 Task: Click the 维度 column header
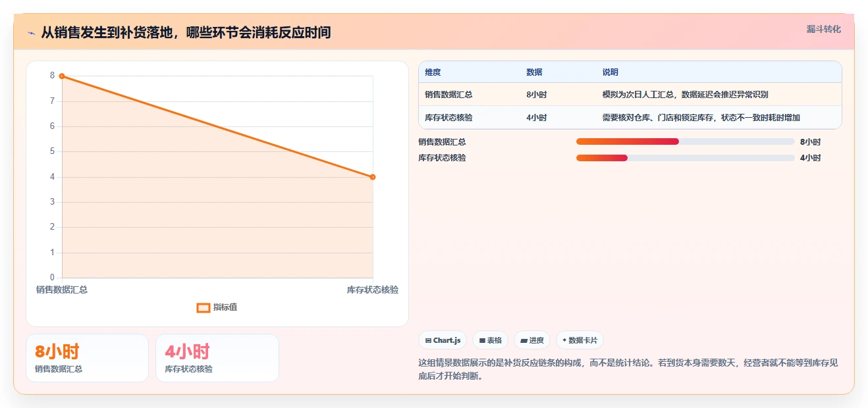click(433, 72)
